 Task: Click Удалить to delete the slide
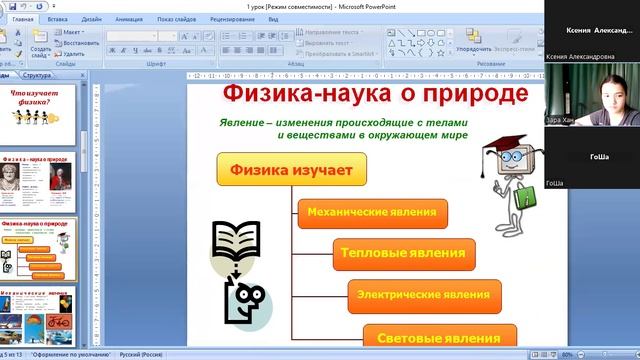click(x=70, y=54)
